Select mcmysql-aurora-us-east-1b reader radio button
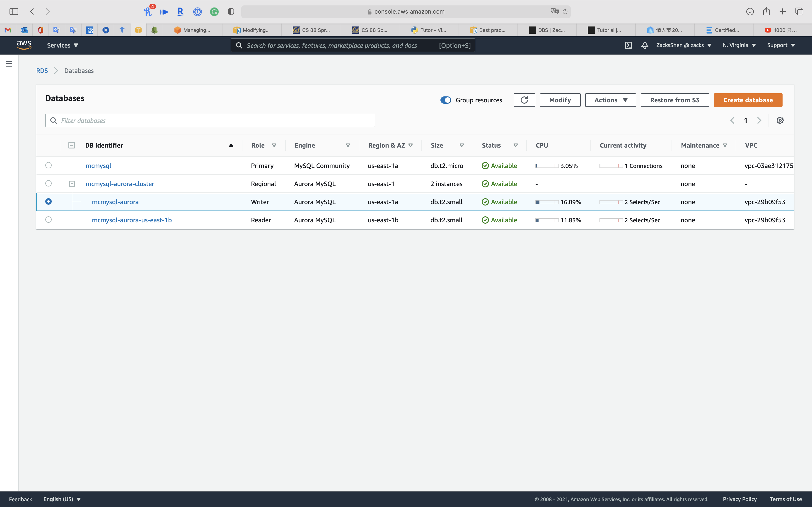The width and height of the screenshot is (812, 507). 49,220
